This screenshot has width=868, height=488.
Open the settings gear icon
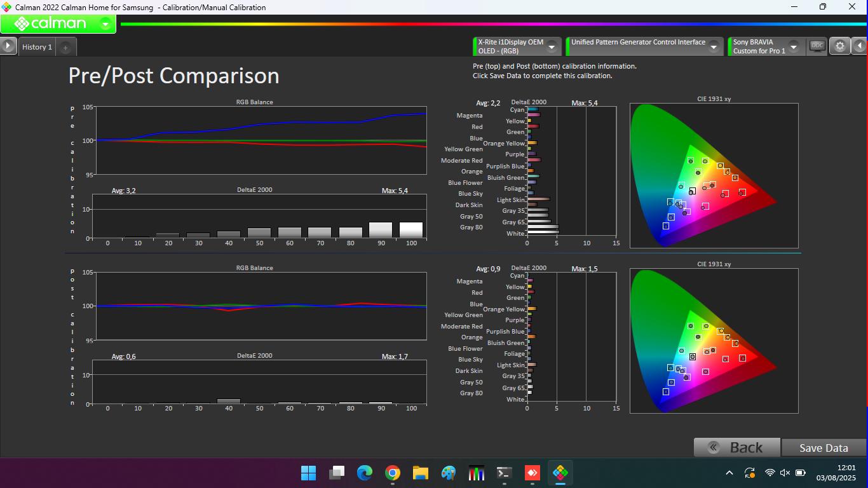840,46
